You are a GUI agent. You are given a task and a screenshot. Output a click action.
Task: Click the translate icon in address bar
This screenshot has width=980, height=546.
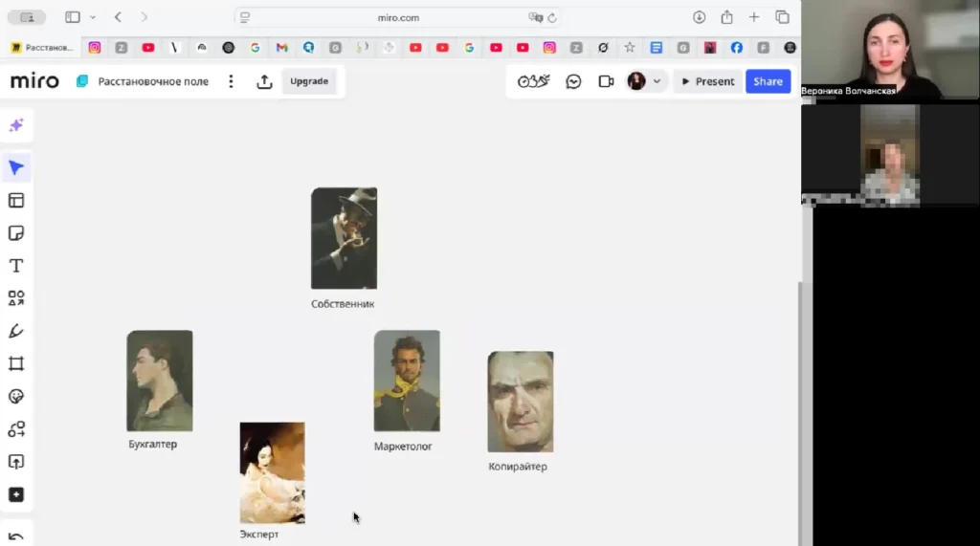click(535, 17)
